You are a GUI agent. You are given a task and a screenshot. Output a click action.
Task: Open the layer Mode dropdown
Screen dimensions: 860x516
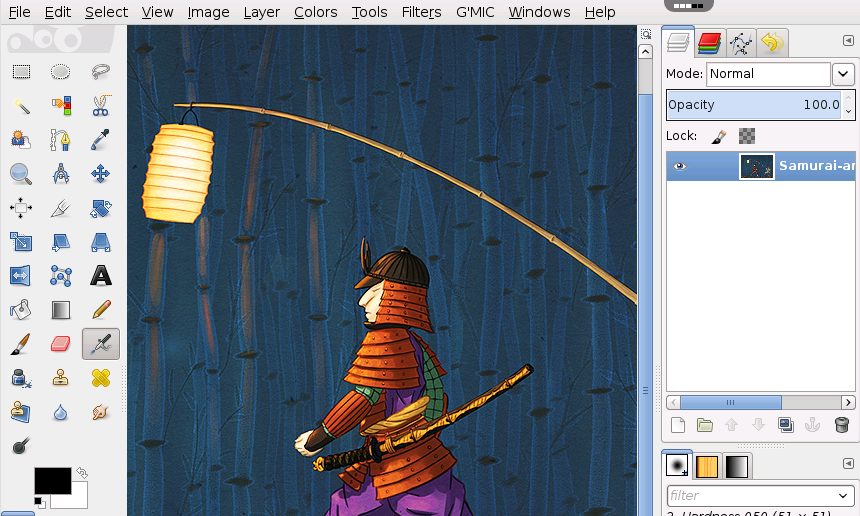pos(843,73)
